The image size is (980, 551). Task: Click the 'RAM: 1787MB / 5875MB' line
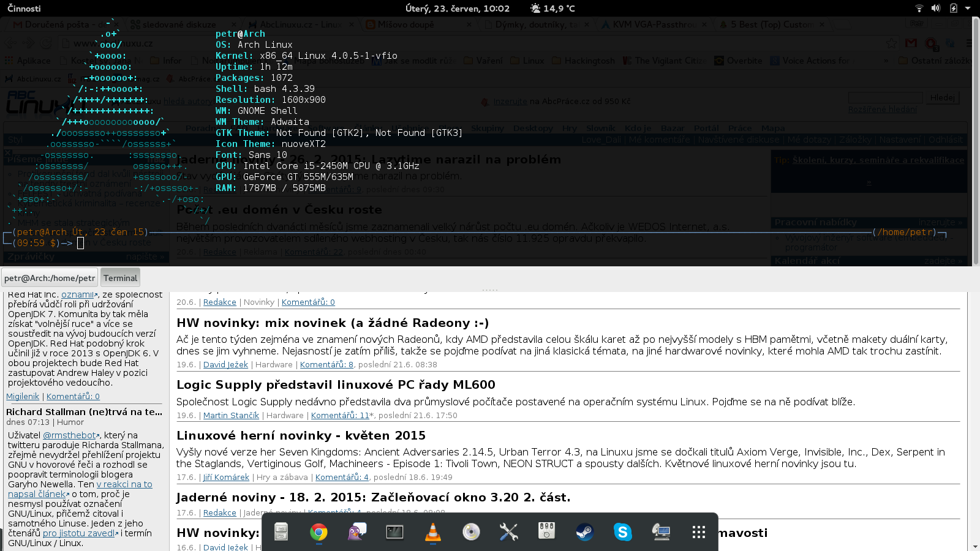coord(271,188)
